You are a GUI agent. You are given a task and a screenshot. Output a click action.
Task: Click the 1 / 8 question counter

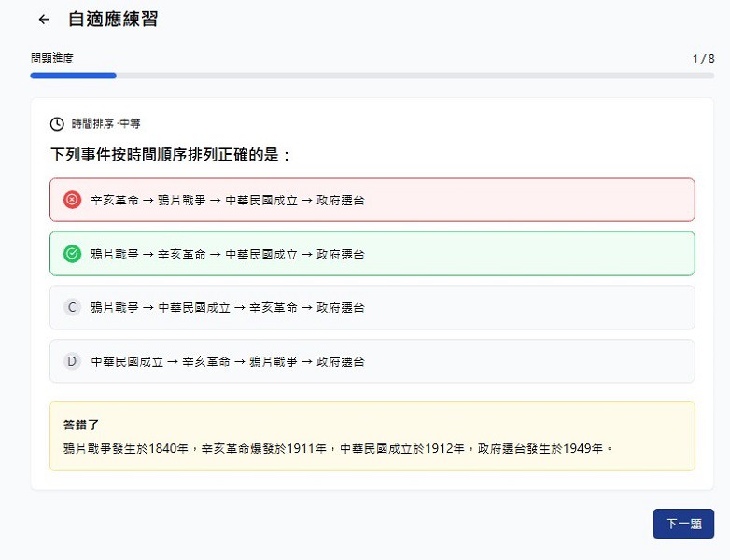tap(702, 59)
